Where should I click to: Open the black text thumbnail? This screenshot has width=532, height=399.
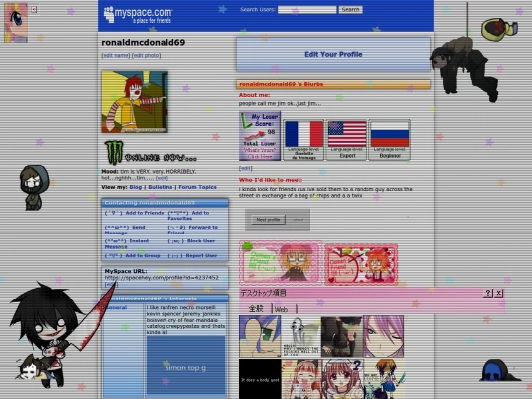pos(260,379)
